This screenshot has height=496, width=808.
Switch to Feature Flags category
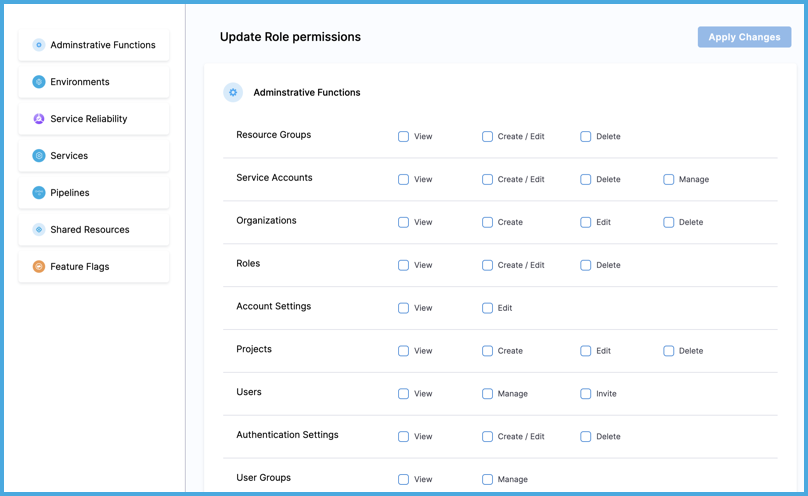tap(94, 267)
